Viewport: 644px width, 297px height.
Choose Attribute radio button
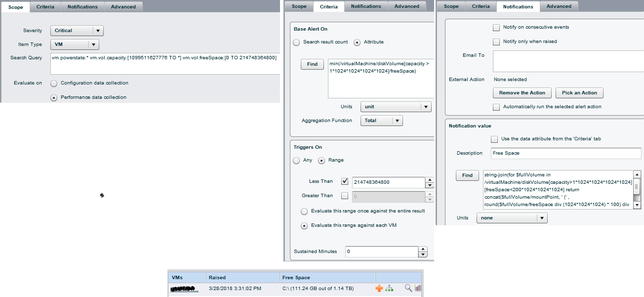[357, 42]
